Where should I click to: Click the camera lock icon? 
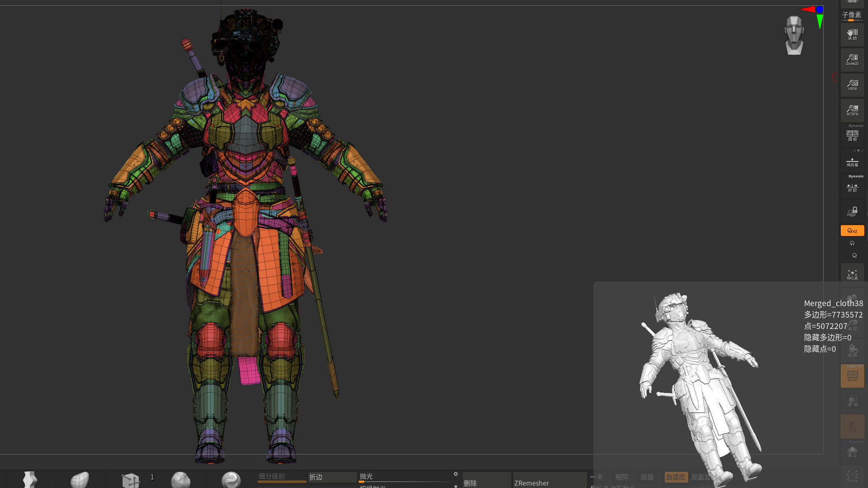[x=852, y=212]
